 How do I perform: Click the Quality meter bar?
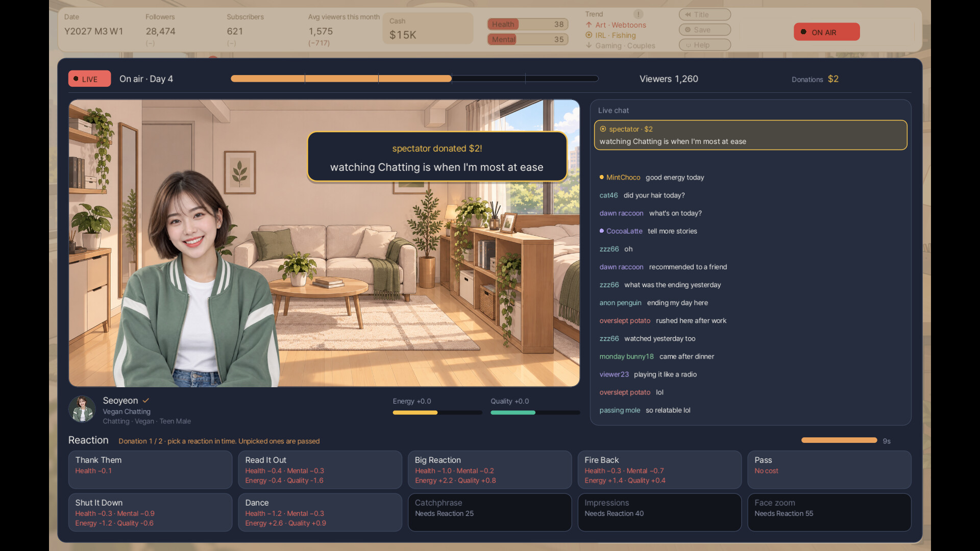(x=535, y=412)
